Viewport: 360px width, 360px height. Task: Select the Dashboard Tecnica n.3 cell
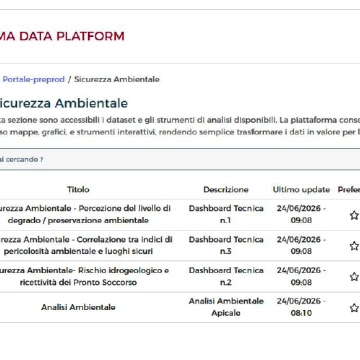tap(226, 245)
